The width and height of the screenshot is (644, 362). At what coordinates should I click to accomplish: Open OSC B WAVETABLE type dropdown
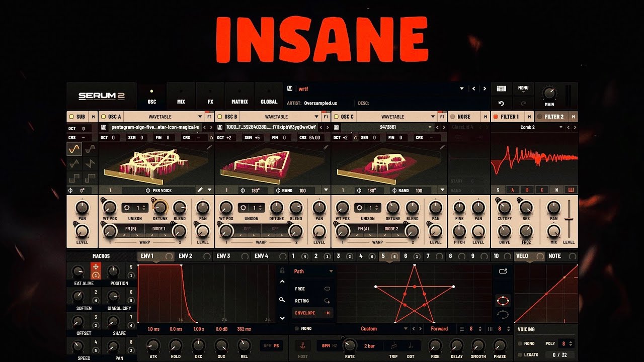tap(316, 117)
